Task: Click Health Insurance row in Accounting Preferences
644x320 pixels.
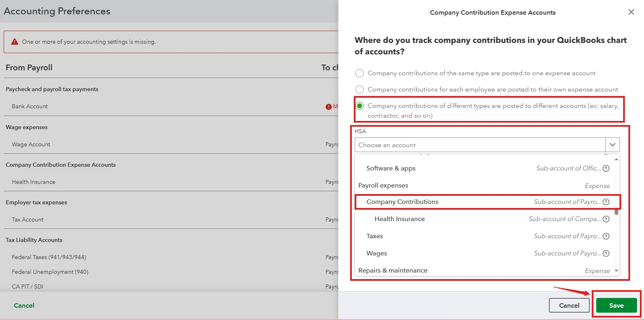Action: click(x=171, y=182)
